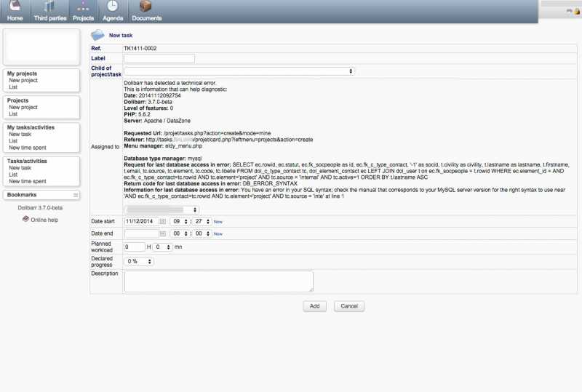Open the Date start hour dropdown

click(x=179, y=221)
